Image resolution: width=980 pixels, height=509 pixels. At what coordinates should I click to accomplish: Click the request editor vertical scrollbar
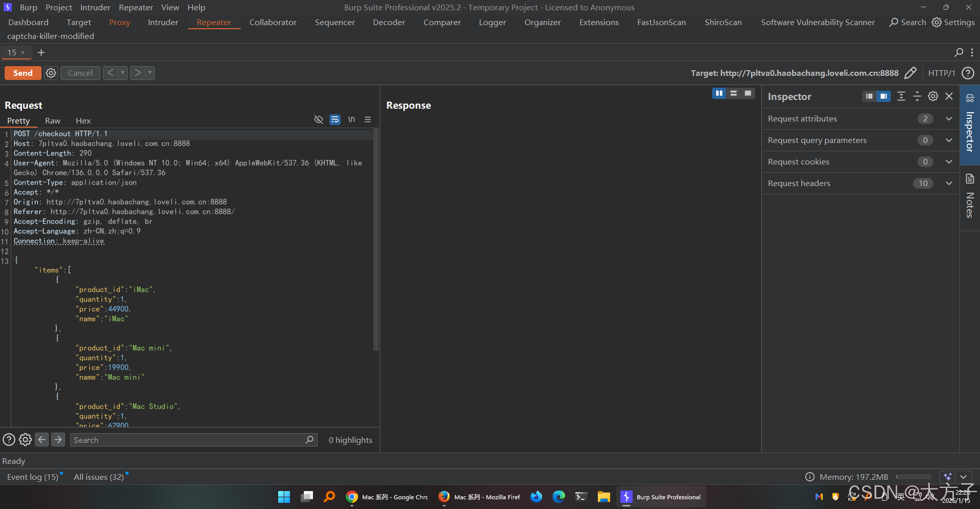click(x=377, y=239)
